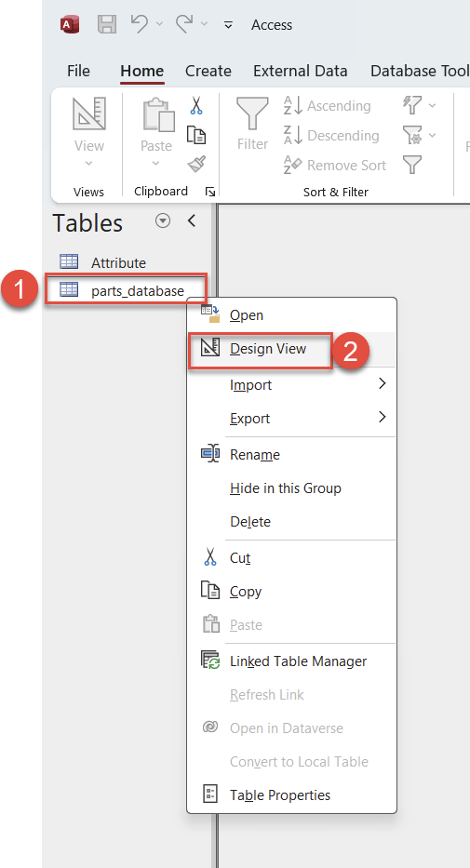Expand the View button dropdown arrow

point(88,164)
